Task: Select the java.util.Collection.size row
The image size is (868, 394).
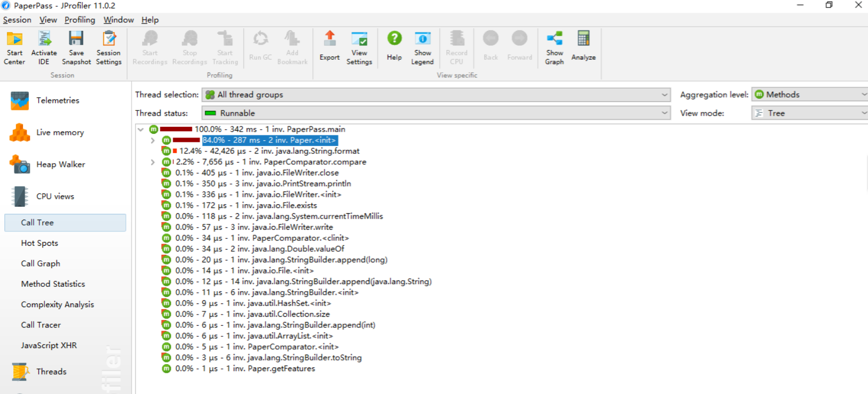Action: [246, 314]
